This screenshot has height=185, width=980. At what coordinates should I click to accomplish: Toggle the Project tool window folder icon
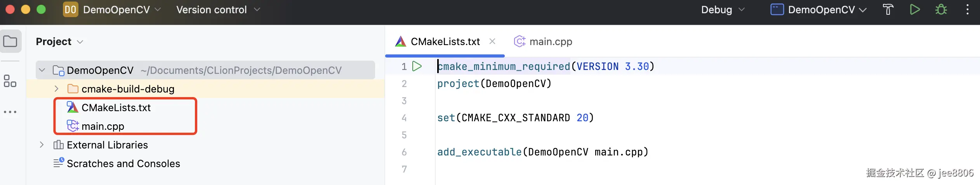coord(10,41)
